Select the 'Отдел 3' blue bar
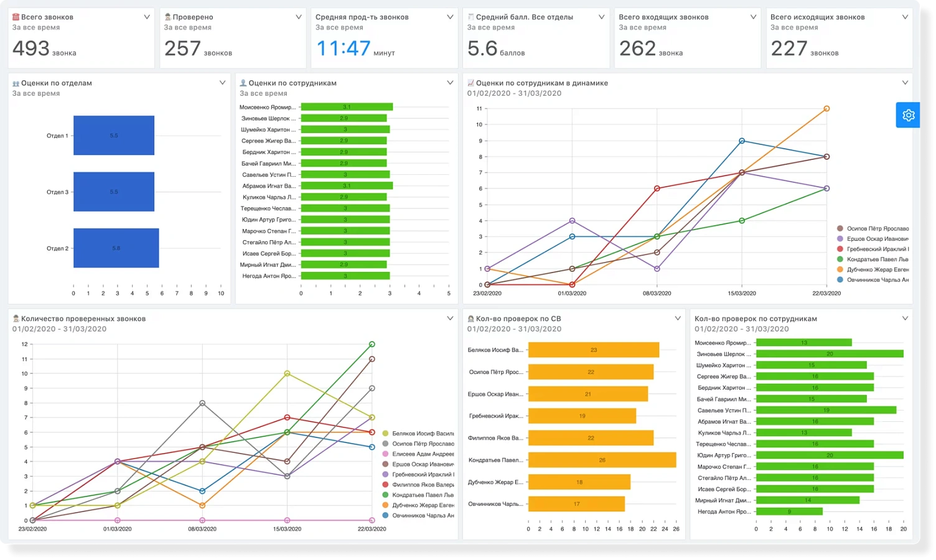 [114, 192]
